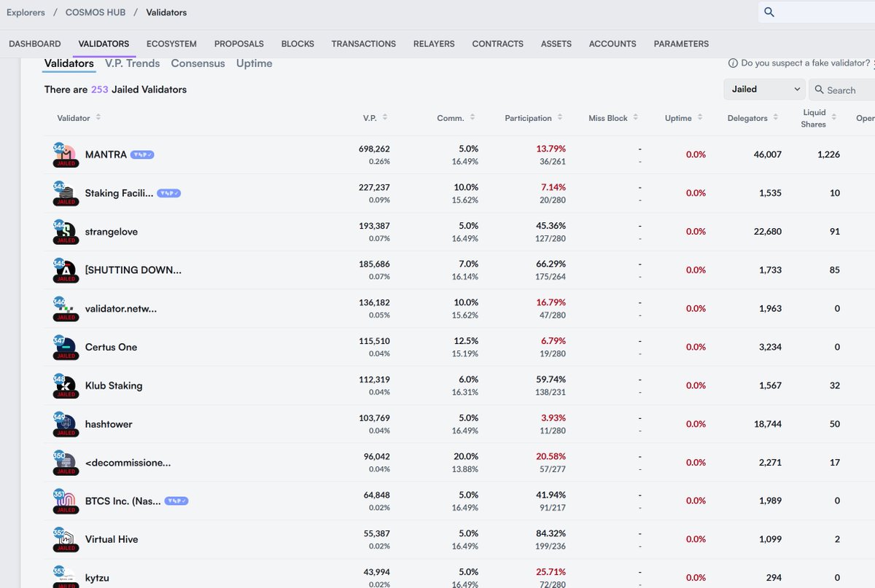Click Virtual Hive's 84.32% participation value

(x=551, y=533)
